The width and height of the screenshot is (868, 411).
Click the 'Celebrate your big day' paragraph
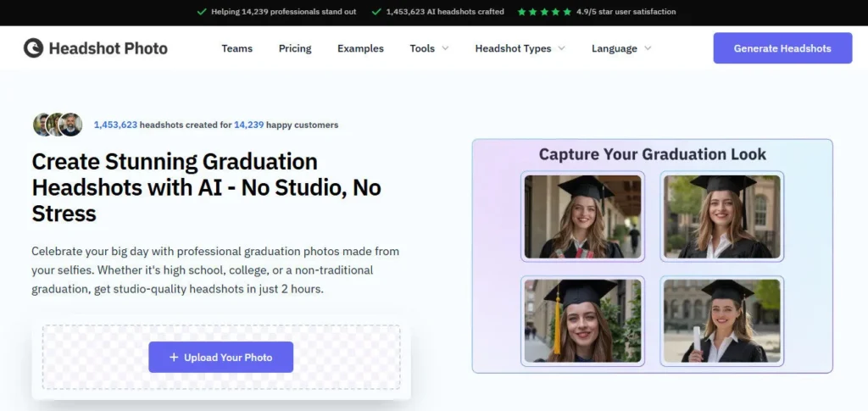click(215, 270)
